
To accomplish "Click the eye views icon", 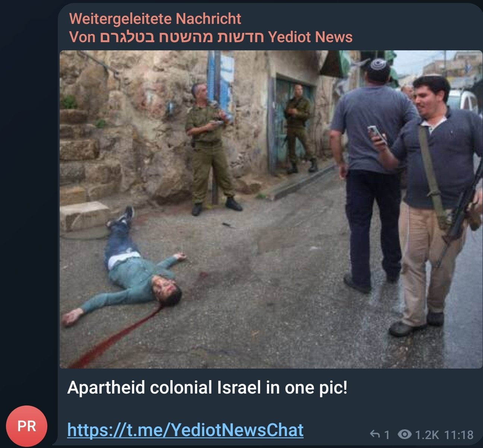I will [404, 434].
